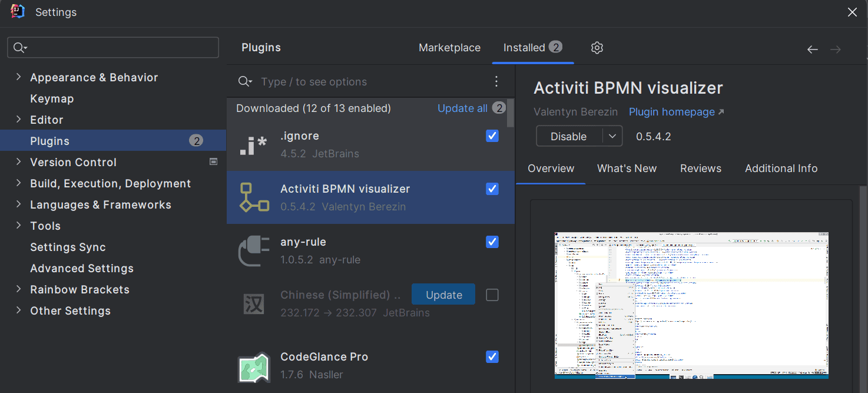Click the Plugins sidebar update count badge

(x=196, y=141)
